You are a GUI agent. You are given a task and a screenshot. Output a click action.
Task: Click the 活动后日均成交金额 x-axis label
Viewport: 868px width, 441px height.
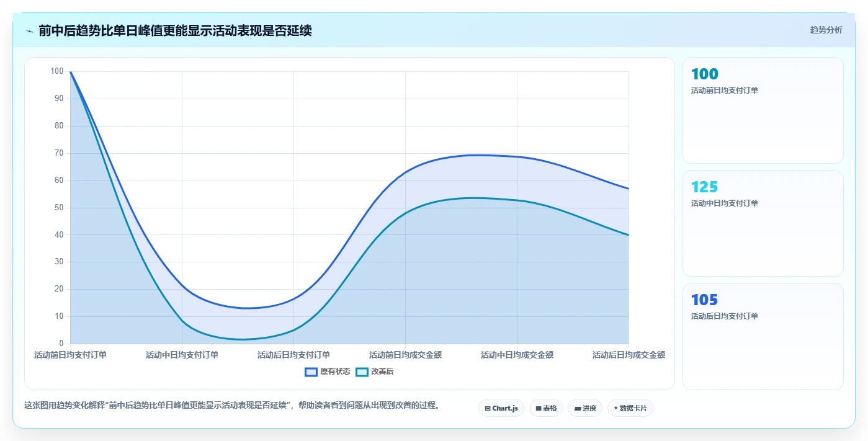coord(629,355)
